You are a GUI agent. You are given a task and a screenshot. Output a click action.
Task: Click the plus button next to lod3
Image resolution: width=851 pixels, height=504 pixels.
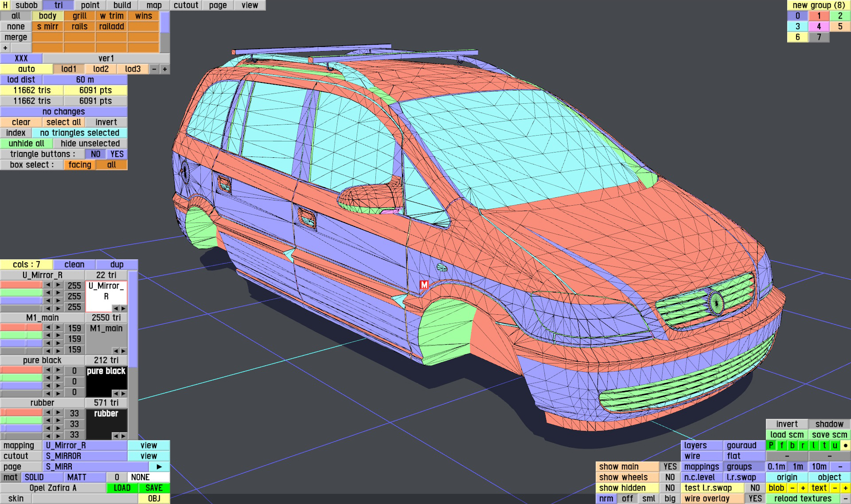click(x=165, y=69)
